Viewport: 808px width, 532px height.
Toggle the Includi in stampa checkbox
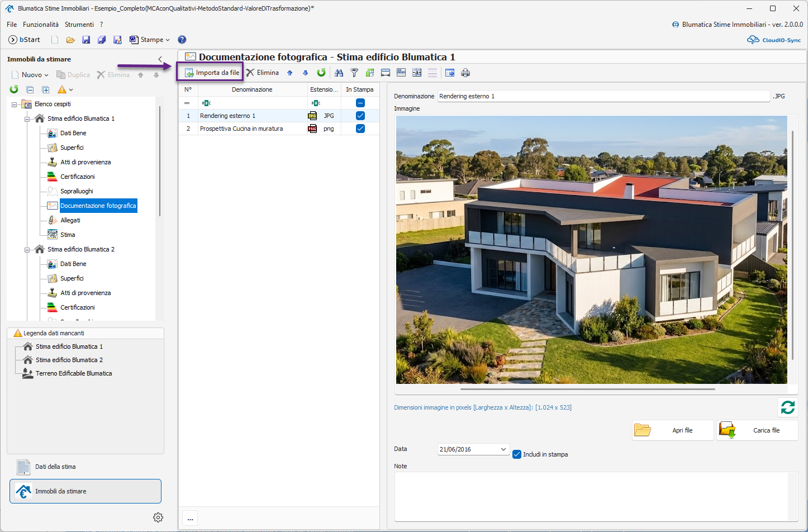(x=517, y=454)
